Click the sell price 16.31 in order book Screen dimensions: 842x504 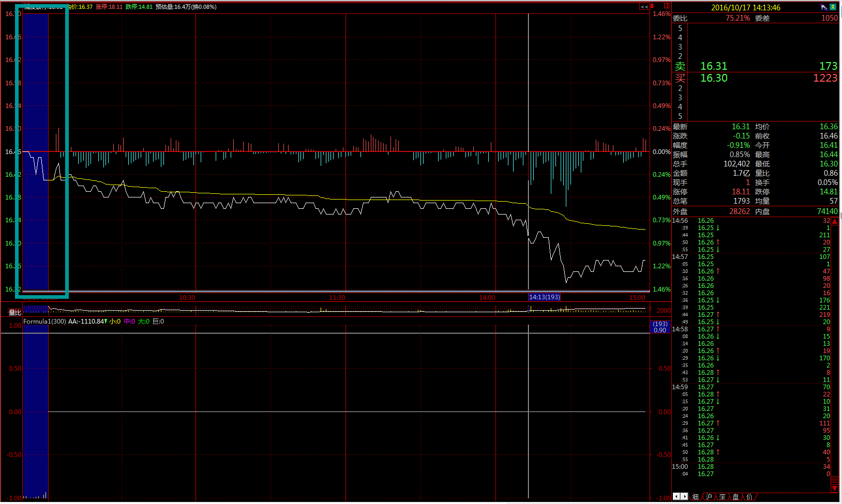pyautogui.click(x=714, y=66)
